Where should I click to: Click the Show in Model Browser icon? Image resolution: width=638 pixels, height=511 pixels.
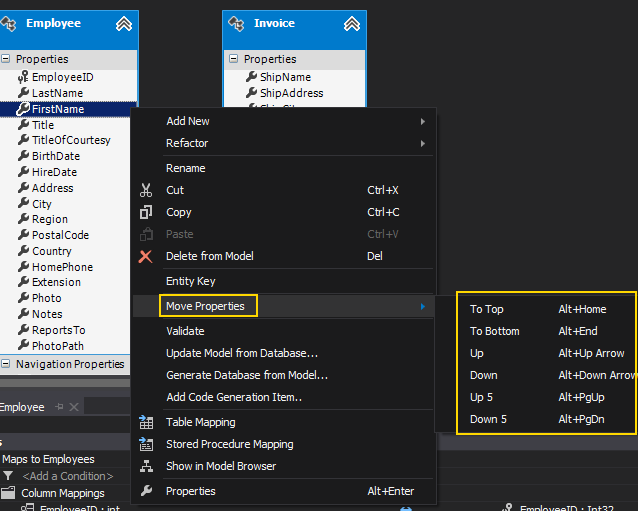coord(146,467)
